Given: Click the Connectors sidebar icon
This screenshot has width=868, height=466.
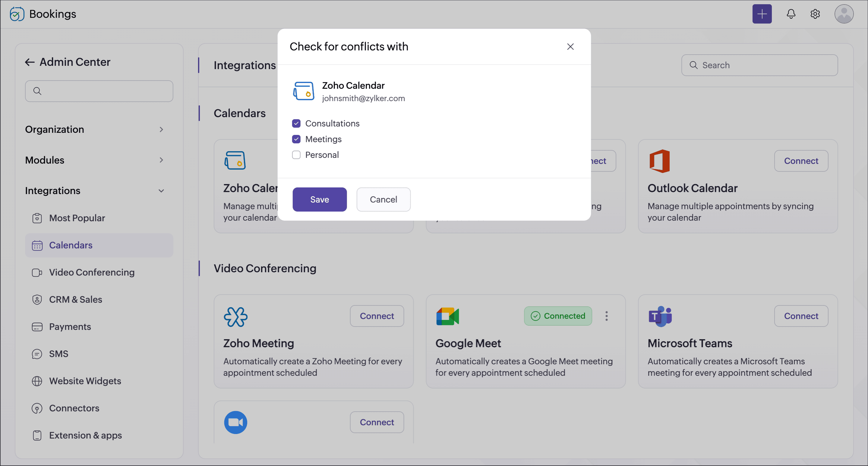Looking at the screenshot, I should [37, 408].
